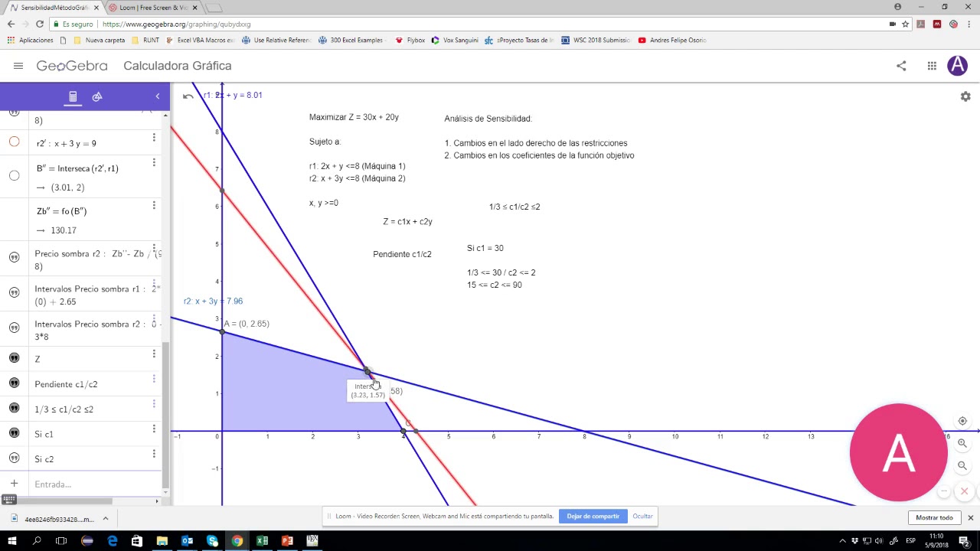This screenshot has height=551, width=980.
Task: Toggle visibility marker of Z text
Action: pos(14,358)
